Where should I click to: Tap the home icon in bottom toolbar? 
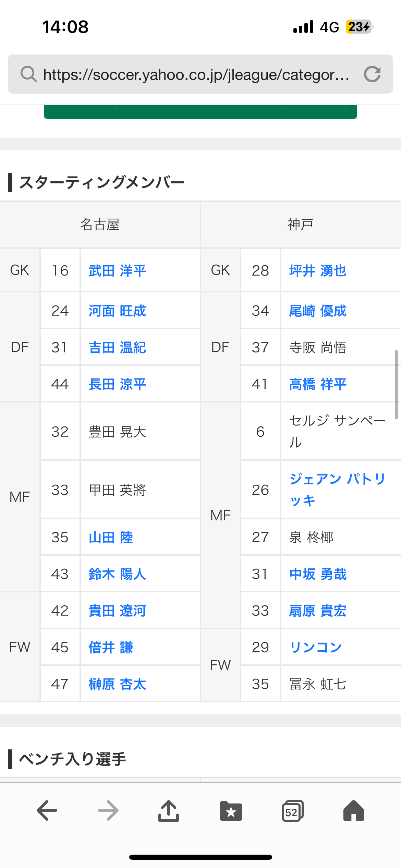click(x=353, y=811)
